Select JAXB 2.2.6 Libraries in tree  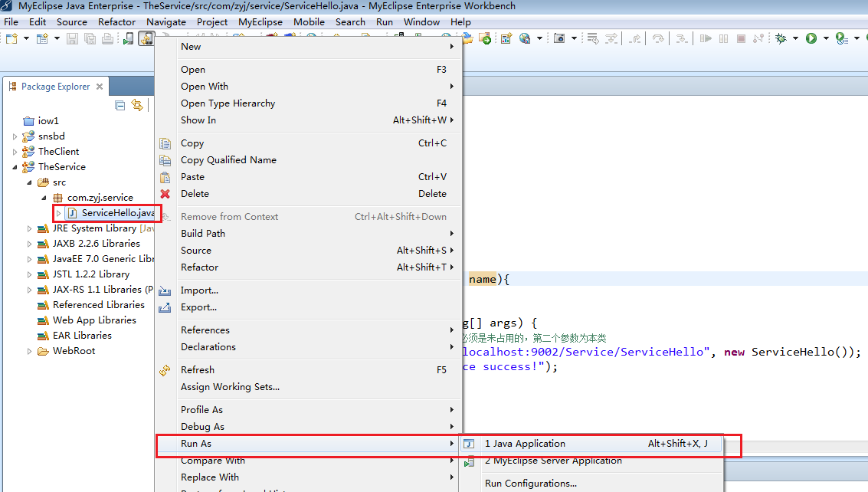(x=97, y=244)
